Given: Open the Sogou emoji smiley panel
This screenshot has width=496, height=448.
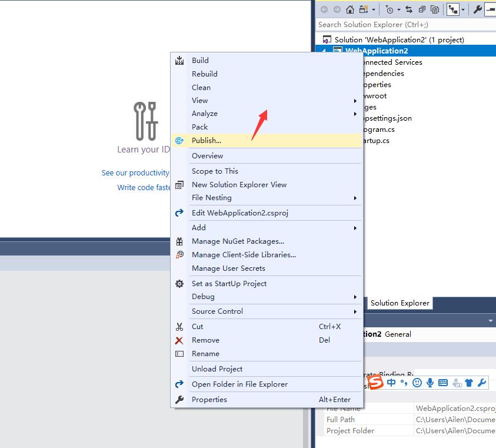Looking at the screenshot, I should tap(417, 383).
